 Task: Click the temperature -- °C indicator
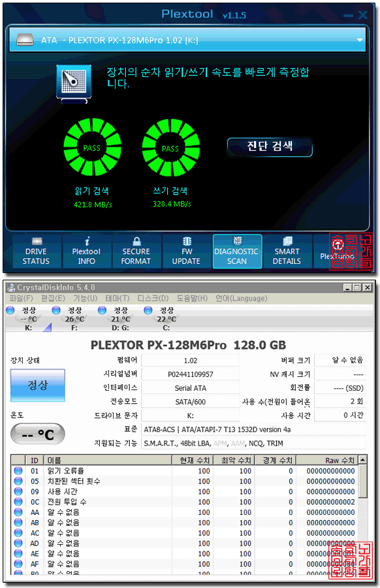tap(38, 434)
